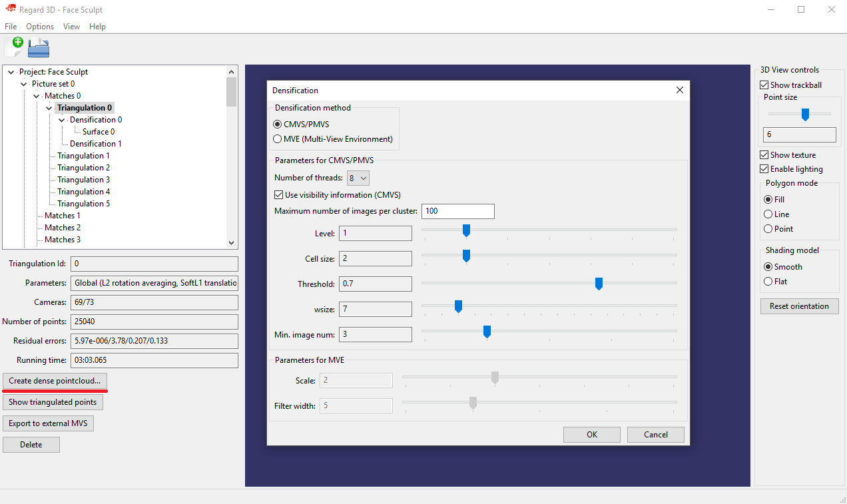Screen dimensions: 847x504
Task: Click the Point size value field
Action: (x=799, y=134)
